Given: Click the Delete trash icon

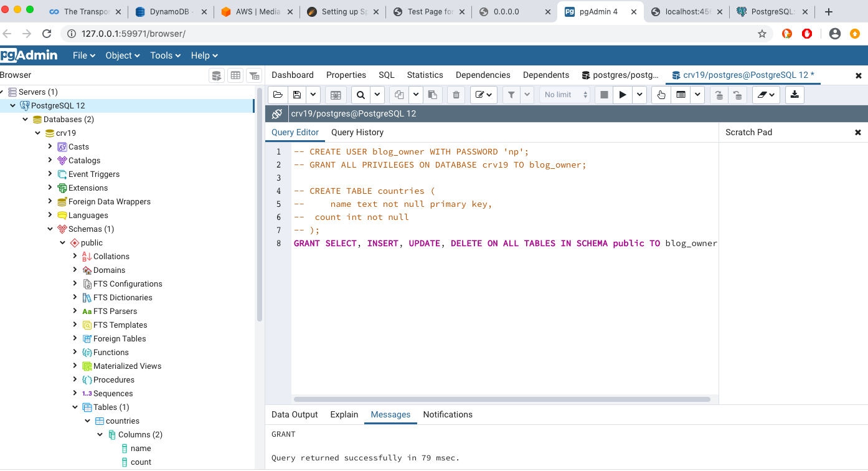Looking at the screenshot, I should click(x=456, y=95).
